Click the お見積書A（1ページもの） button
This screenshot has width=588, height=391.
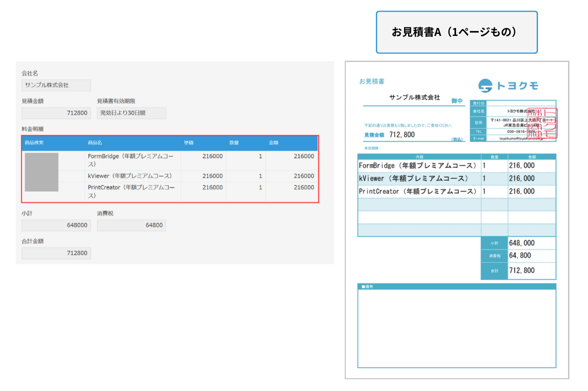(457, 32)
